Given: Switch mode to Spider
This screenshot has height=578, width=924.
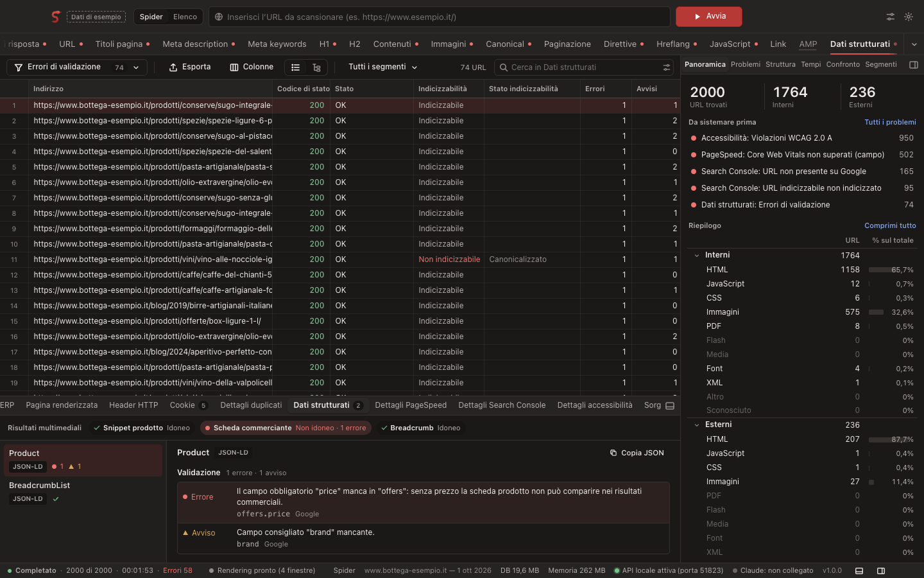Looking at the screenshot, I should pyautogui.click(x=151, y=17).
